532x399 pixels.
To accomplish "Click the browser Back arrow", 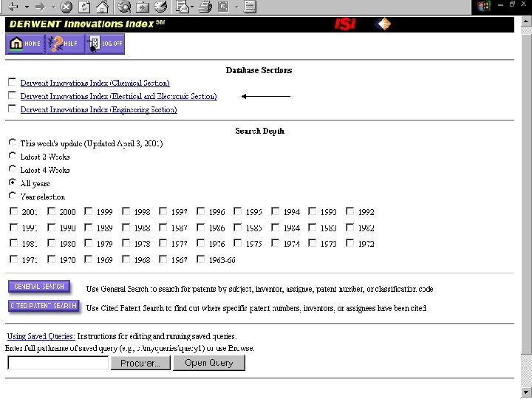I will pos(13,7).
